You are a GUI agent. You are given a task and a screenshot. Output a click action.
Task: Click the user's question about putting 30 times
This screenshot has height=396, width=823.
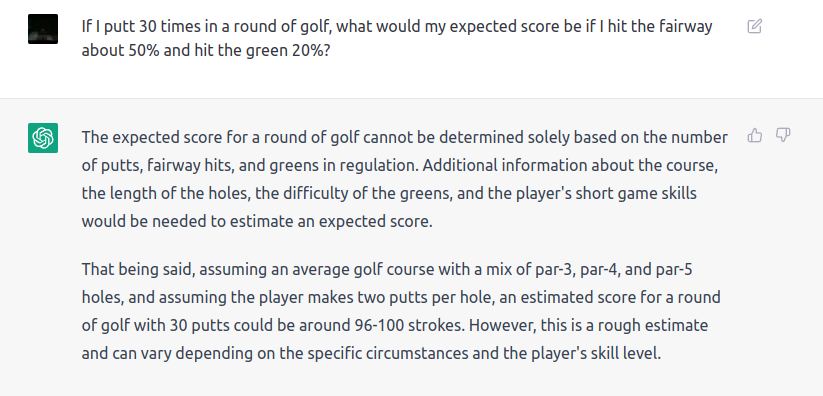pyautogui.click(x=397, y=39)
